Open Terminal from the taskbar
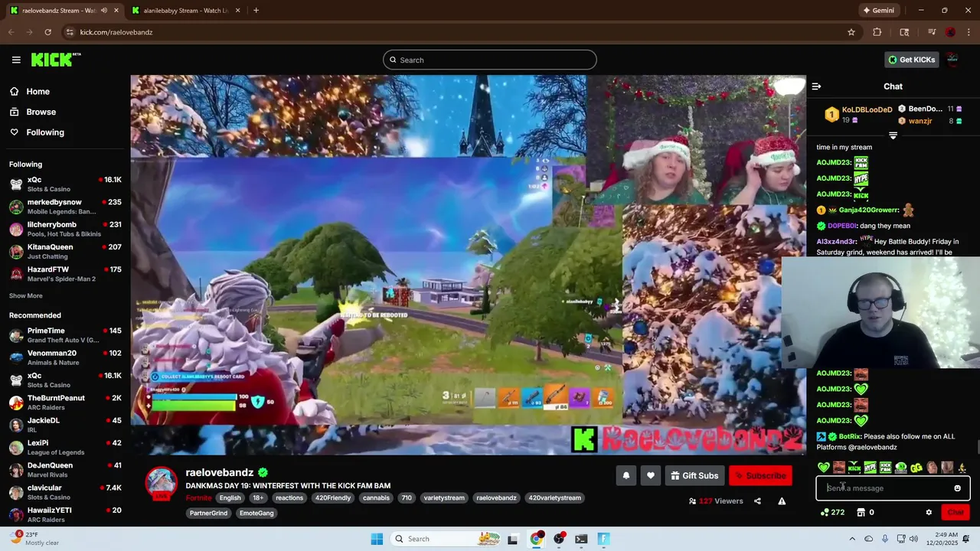This screenshot has height=551, width=980. 581,539
